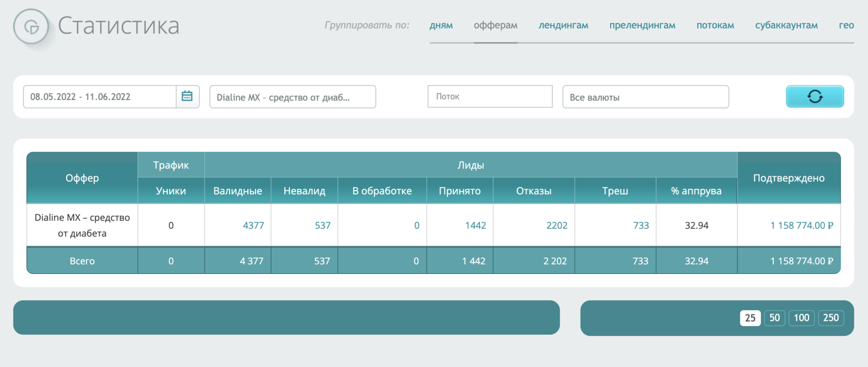This screenshot has height=367, width=868.
Task: Click total valid leads 4 377
Action: [252, 261]
